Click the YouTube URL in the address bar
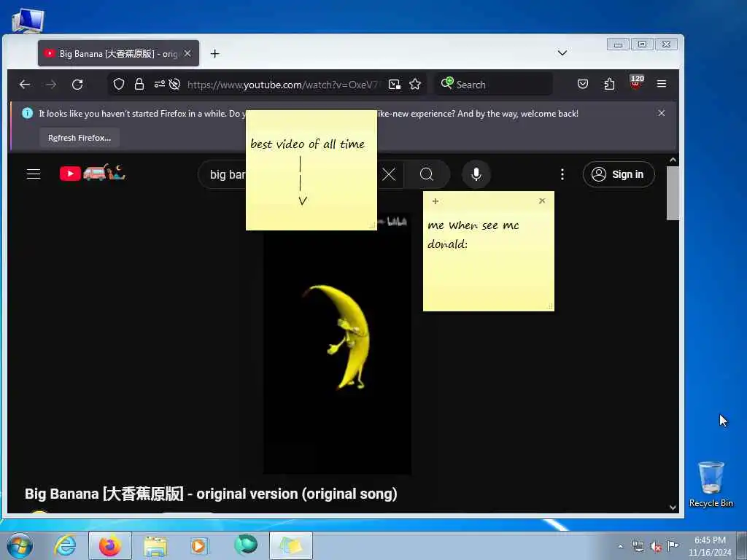This screenshot has height=560, width=747. click(x=284, y=85)
